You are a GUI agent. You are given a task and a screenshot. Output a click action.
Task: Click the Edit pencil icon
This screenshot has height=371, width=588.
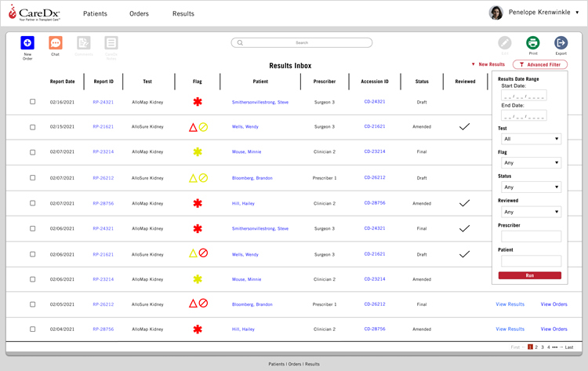coord(505,43)
